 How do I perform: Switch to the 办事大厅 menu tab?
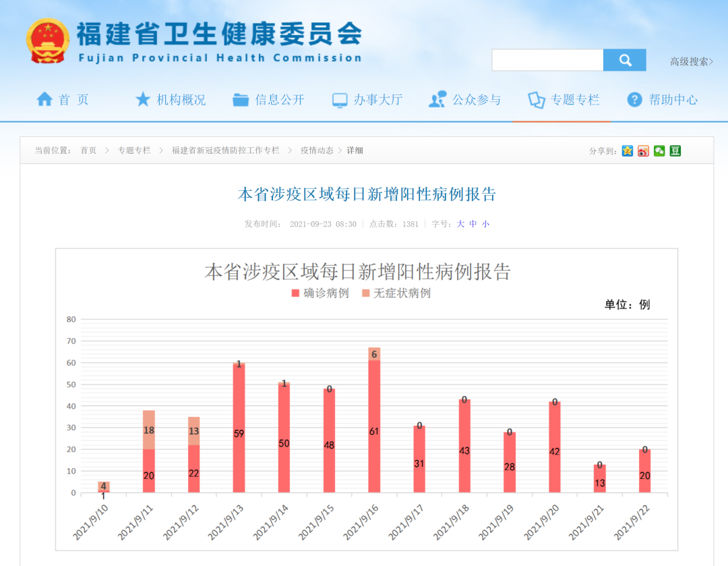[377, 98]
